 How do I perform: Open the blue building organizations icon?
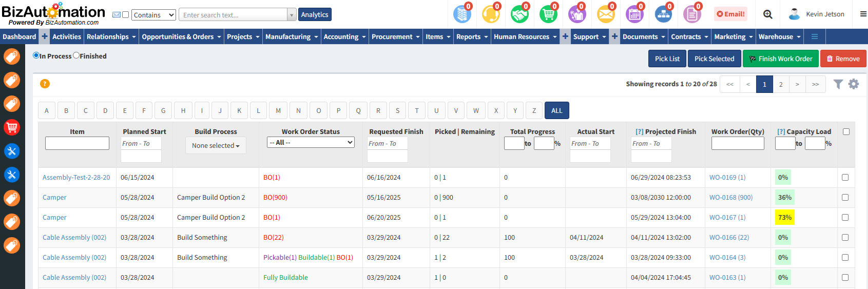point(462,14)
